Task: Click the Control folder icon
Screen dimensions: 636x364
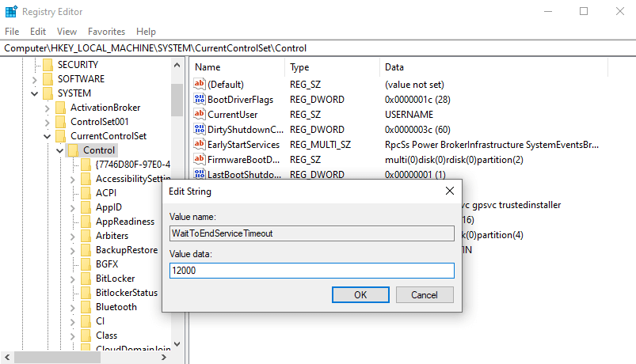Action: [x=73, y=150]
